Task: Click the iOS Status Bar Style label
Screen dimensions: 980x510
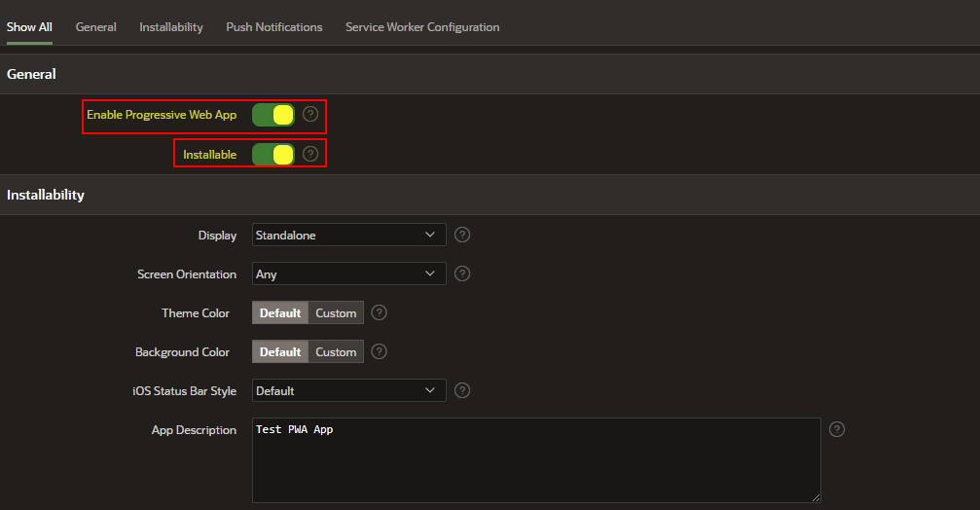Action: 184,391
